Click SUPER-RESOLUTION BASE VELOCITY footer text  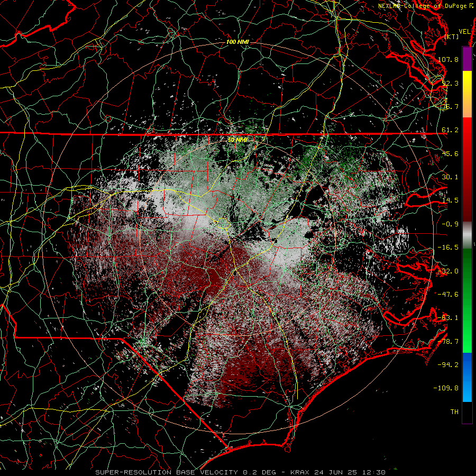point(167,472)
